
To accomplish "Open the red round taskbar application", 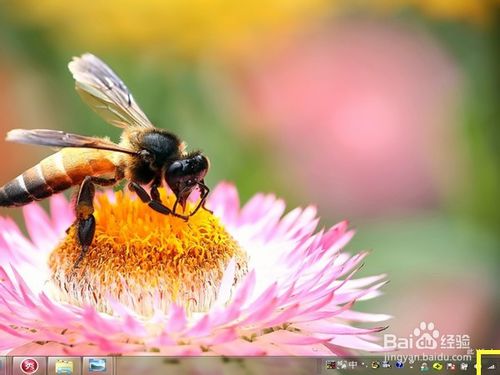I will pos(29,366).
